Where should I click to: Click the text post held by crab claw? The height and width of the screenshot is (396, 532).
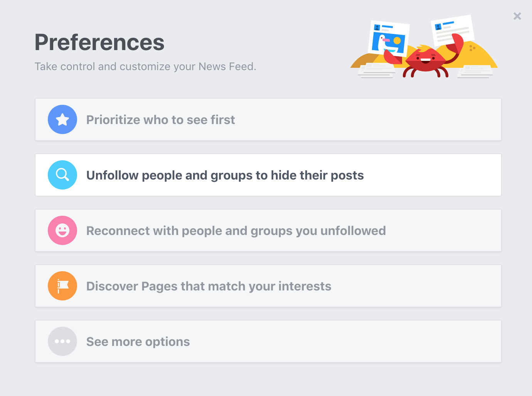click(x=452, y=30)
